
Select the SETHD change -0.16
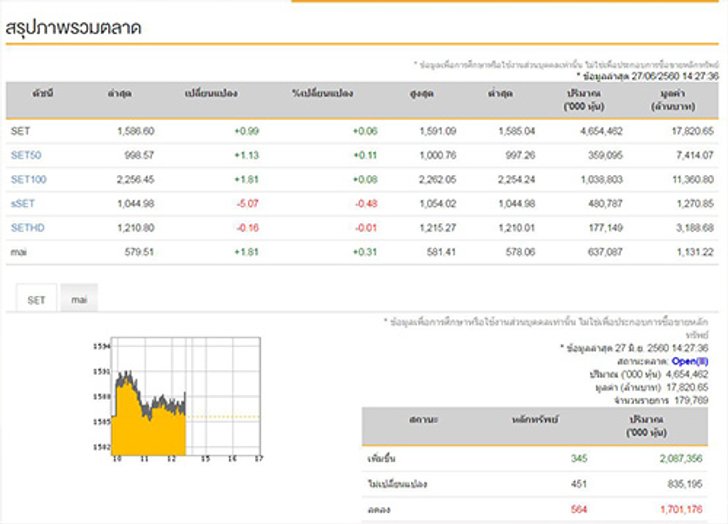pos(247,227)
